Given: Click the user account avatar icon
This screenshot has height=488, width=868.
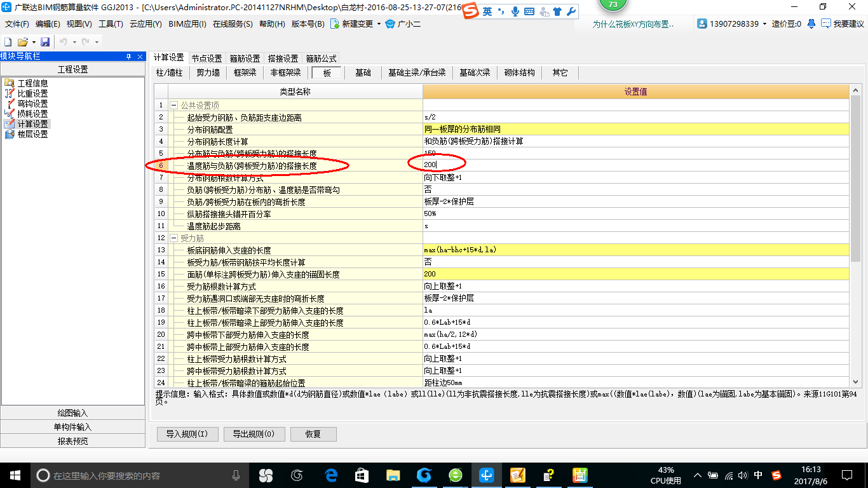Looking at the screenshot, I should tap(702, 24).
